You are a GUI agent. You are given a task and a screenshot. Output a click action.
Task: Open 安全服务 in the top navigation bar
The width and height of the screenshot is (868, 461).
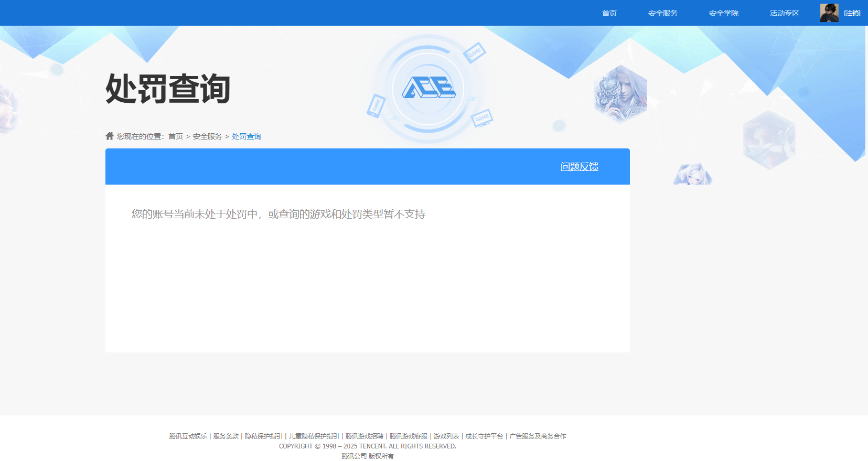662,13
